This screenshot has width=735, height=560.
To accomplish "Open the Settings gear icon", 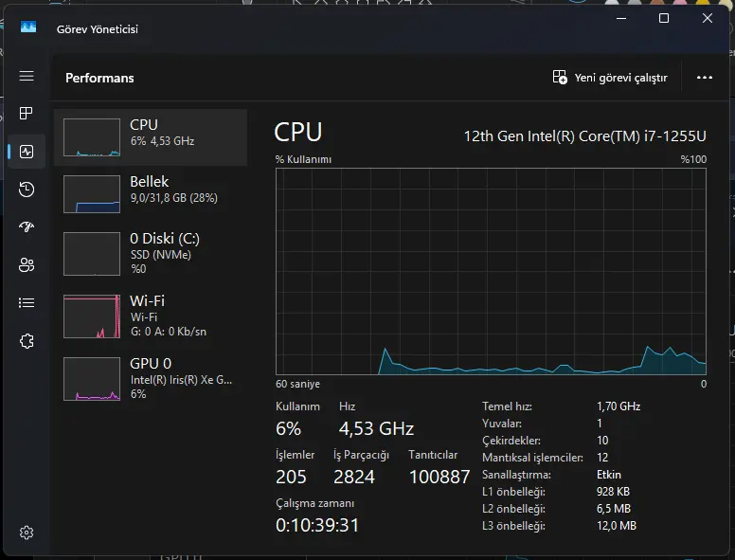I will click(x=27, y=533).
